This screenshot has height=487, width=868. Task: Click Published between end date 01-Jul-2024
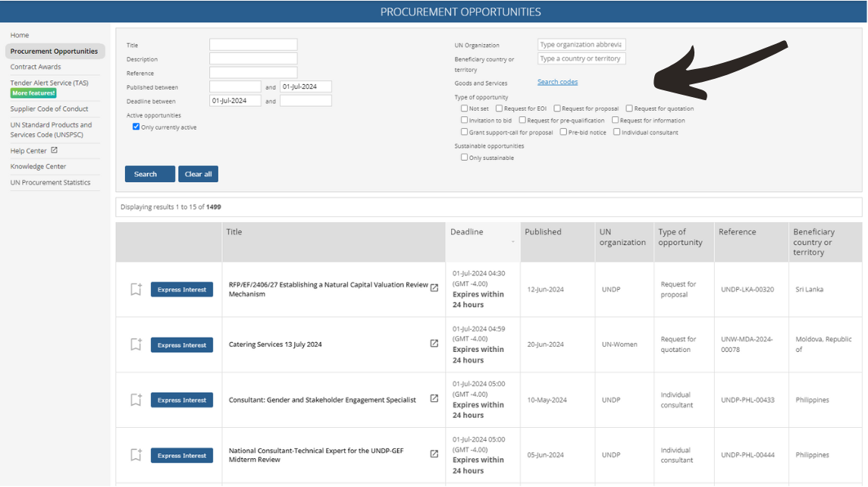(306, 86)
